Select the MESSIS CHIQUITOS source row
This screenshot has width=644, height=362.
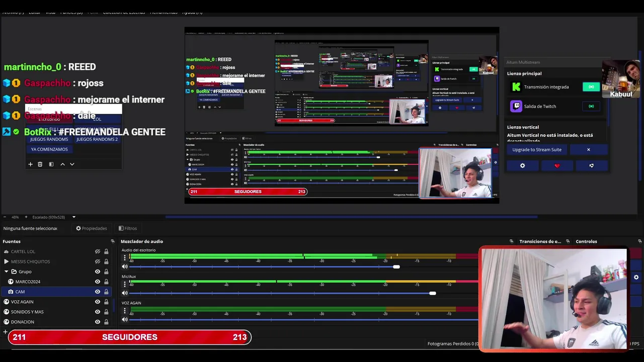coord(55,261)
